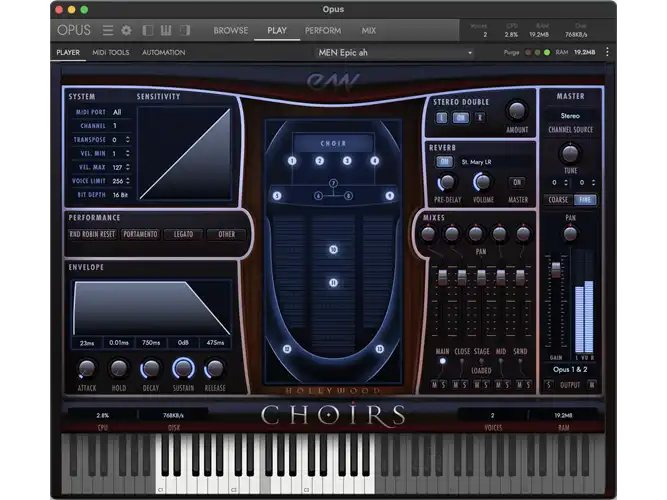Click the Master Gain fader handle
The width and height of the screenshot is (667, 500).
coord(556,269)
